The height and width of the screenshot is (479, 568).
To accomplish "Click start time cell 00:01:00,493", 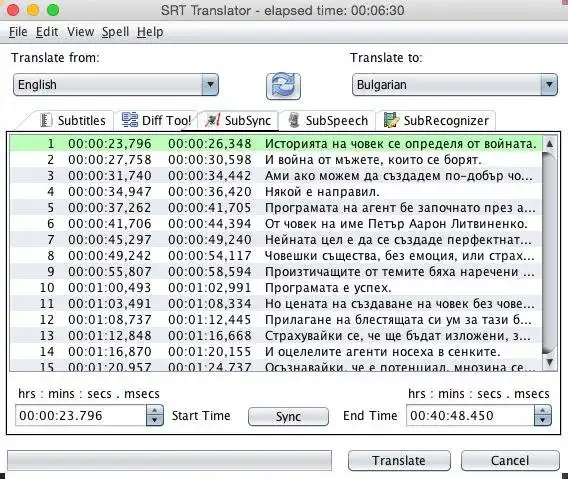I will pyautogui.click(x=109, y=288).
